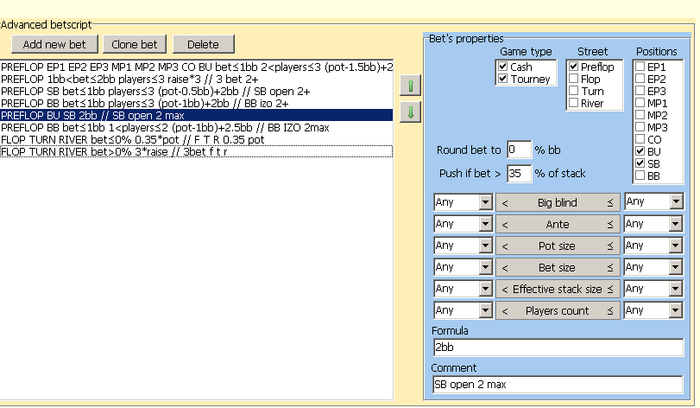Select the '// BB izo 2+' bet row
The height and width of the screenshot is (408, 700).
tap(196, 103)
